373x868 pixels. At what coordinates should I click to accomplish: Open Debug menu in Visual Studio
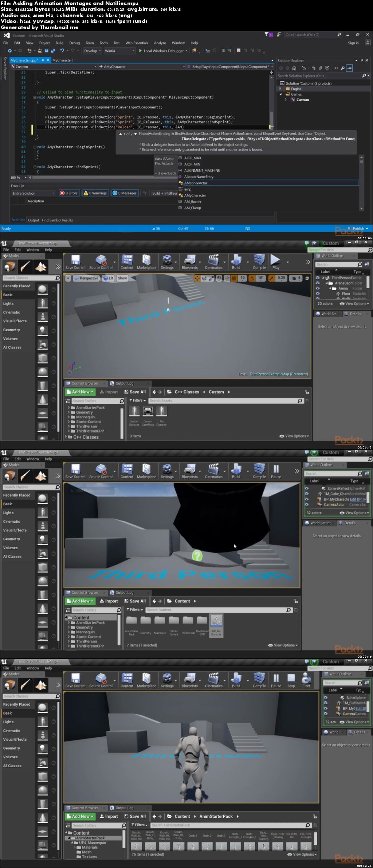[x=74, y=43]
